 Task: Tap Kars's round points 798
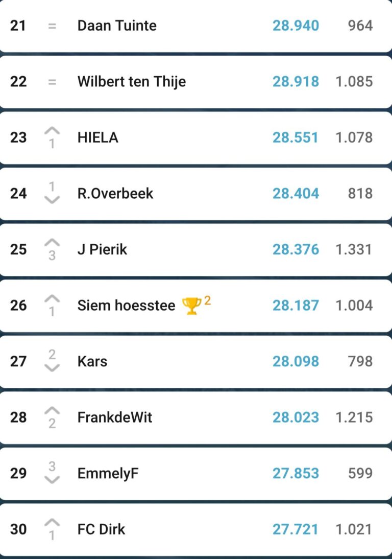pyautogui.click(x=360, y=361)
